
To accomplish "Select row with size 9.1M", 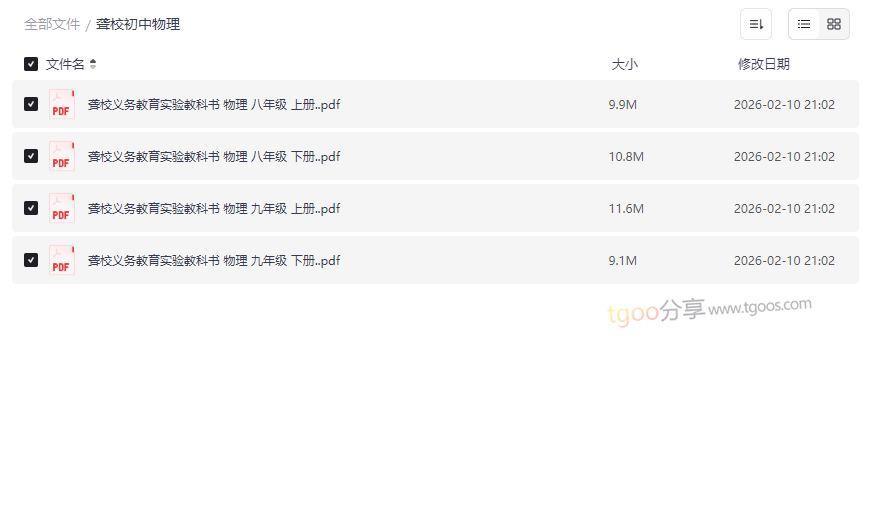I will (x=435, y=260).
